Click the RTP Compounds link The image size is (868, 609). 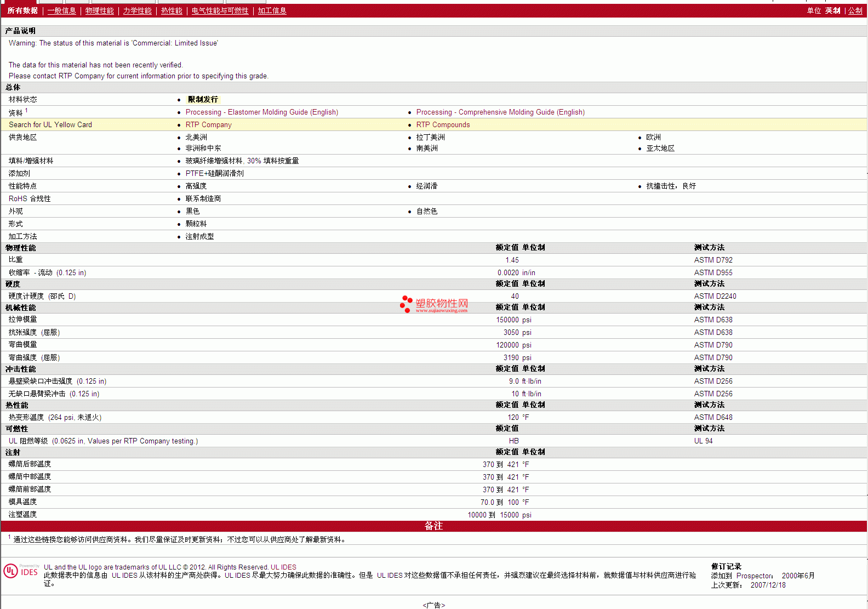click(x=443, y=125)
